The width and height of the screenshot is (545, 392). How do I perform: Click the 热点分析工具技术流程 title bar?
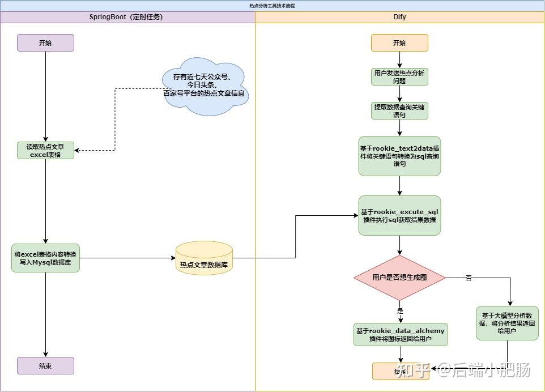pos(272,5)
